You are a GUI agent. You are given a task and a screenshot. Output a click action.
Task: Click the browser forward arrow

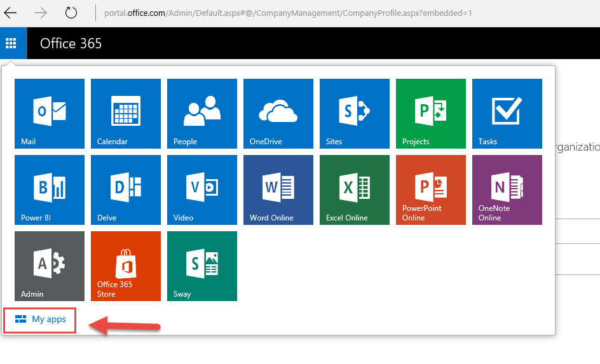[x=40, y=13]
